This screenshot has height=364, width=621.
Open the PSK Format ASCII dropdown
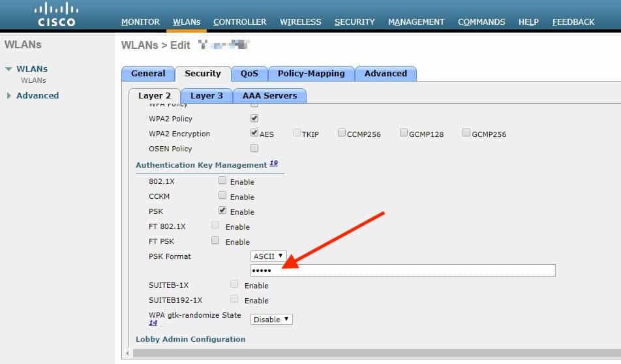click(x=269, y=256)
